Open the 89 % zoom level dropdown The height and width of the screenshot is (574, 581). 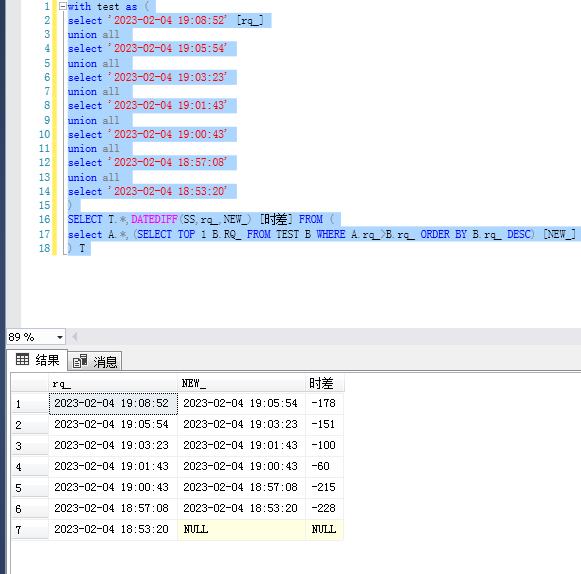[x=60, y=337]
